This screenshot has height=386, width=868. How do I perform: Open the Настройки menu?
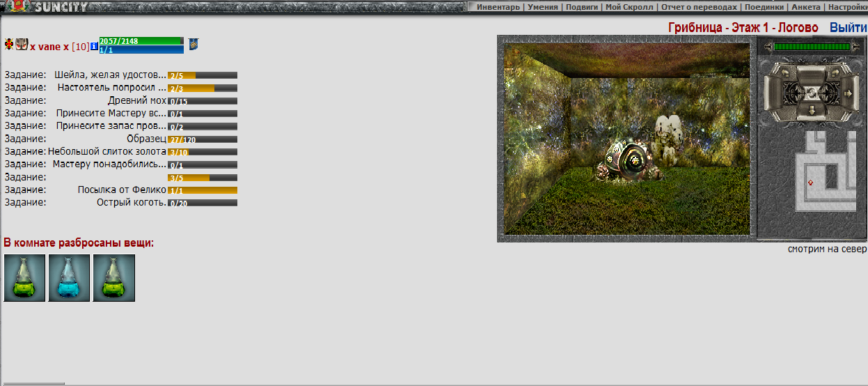click(847, 7)
